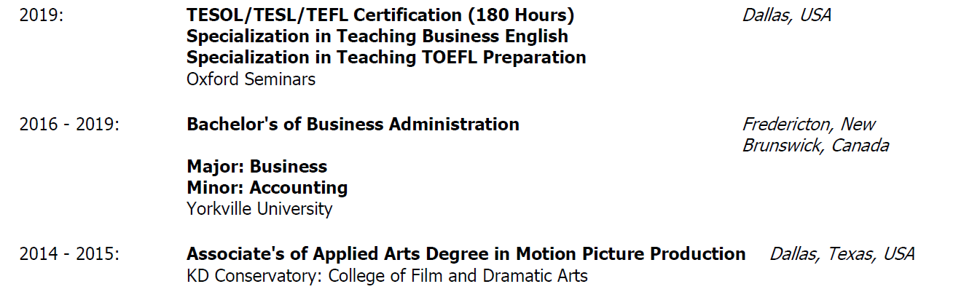Click the "Specialization in Teaching Business English" line
The height and width of the screenshot is (308, 980).
click(x=377, y=36)
